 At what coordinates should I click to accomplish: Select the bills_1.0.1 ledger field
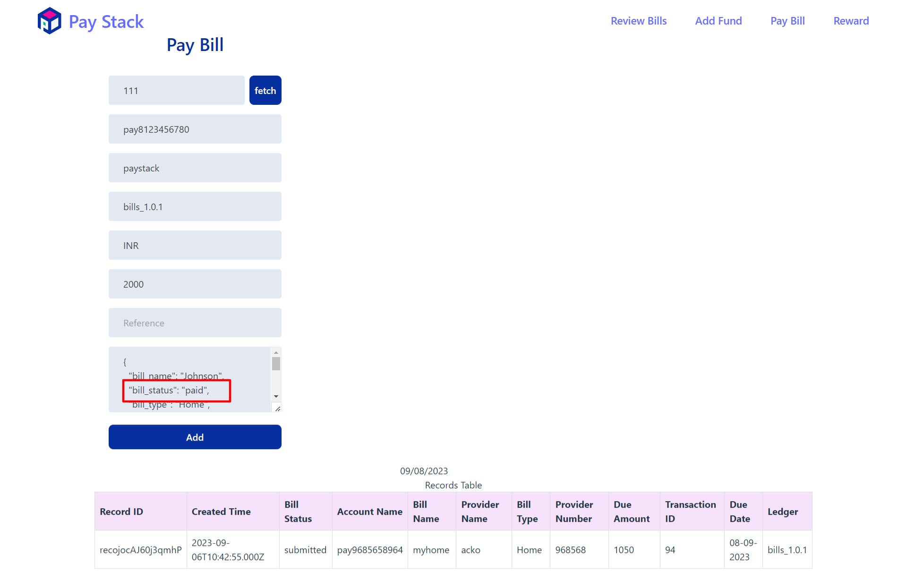tap(195, 206)
